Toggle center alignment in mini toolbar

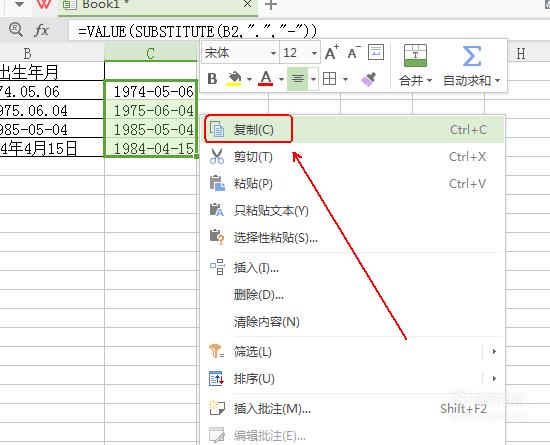(298, 79)
